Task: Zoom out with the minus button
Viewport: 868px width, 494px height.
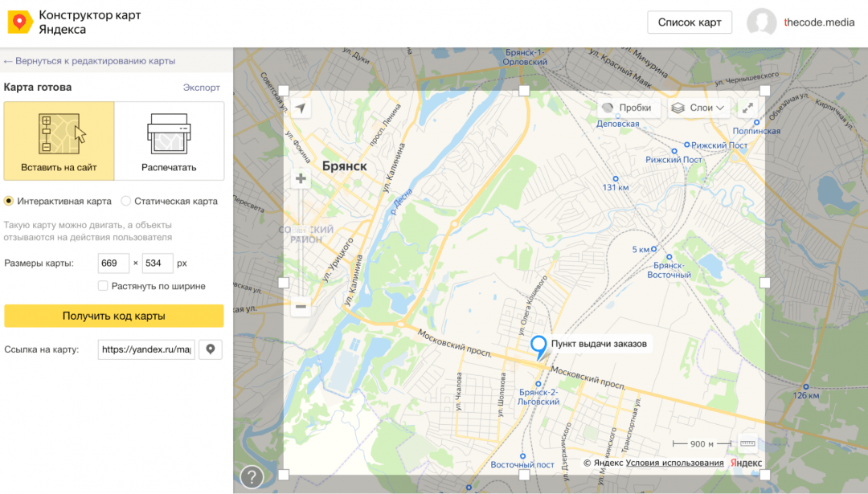Action: 301,306
